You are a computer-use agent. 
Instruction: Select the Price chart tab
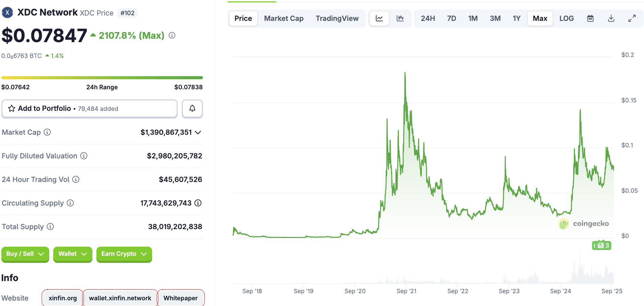click(x=243, y=19)
